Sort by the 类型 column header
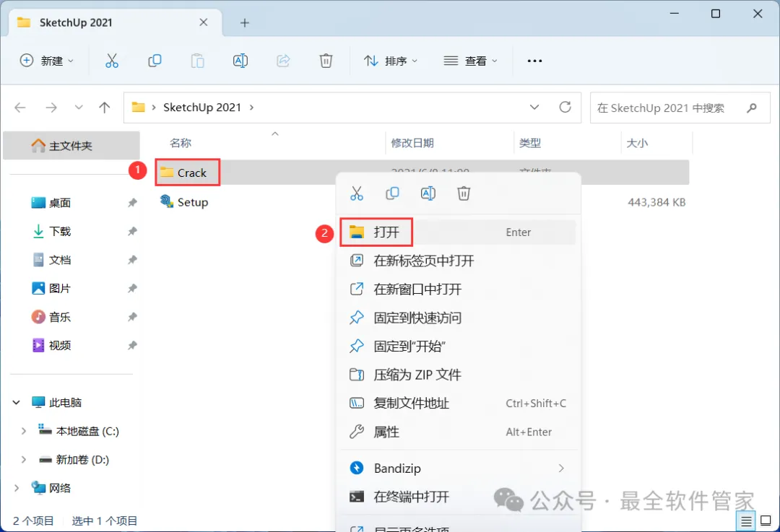This screenshot has width=780, height=532. point(530,143)
